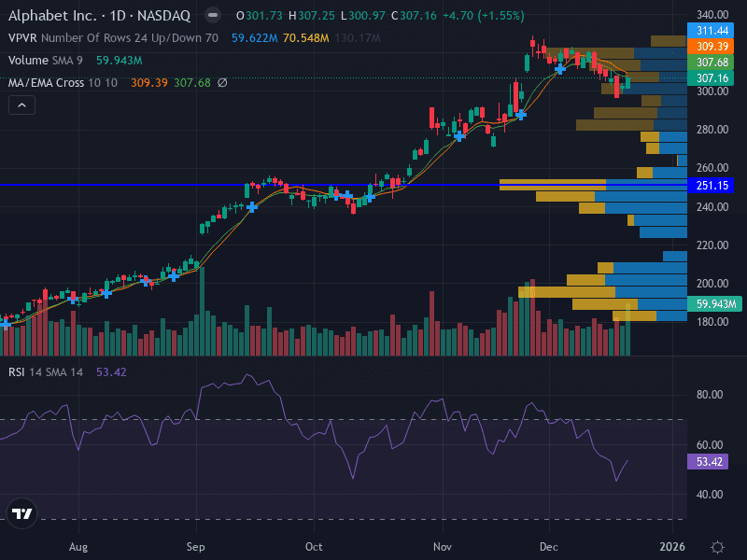The width and height of the screenshot is (747, 560).
Task: Click the 80.00 RSI scale label
Action: pos(710,395)
